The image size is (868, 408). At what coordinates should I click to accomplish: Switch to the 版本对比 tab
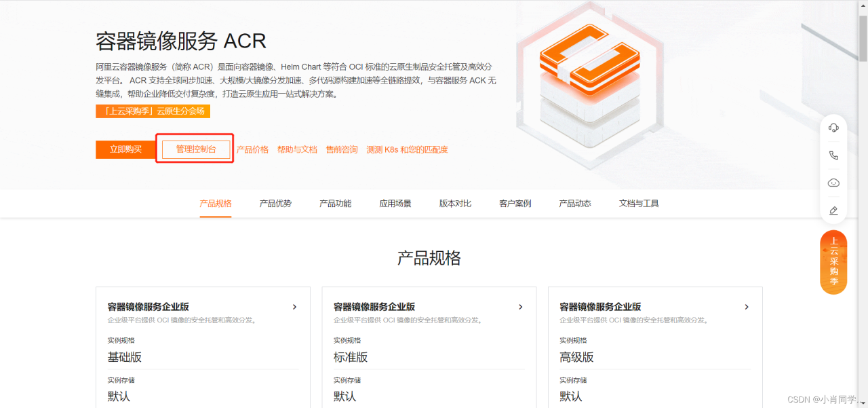pyautogui.click(x=454, y=203)
